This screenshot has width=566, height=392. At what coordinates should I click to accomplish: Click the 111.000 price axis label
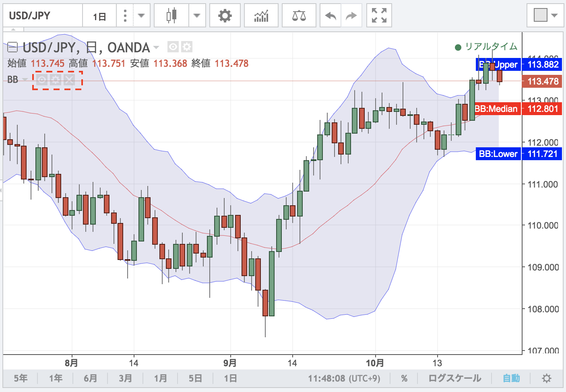click(543, 184)
